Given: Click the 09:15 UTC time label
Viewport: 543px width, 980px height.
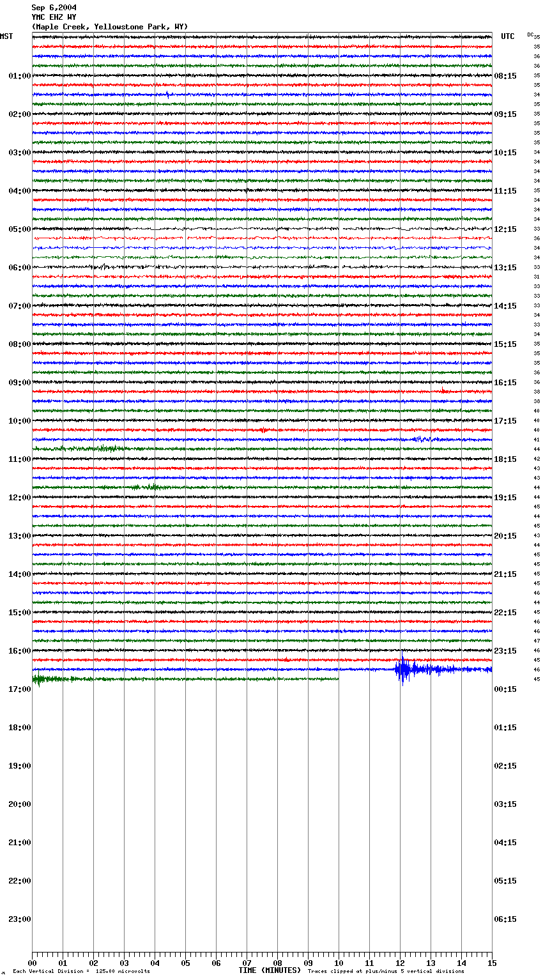Looking at the screenshot, I should [x=505, y=114].
